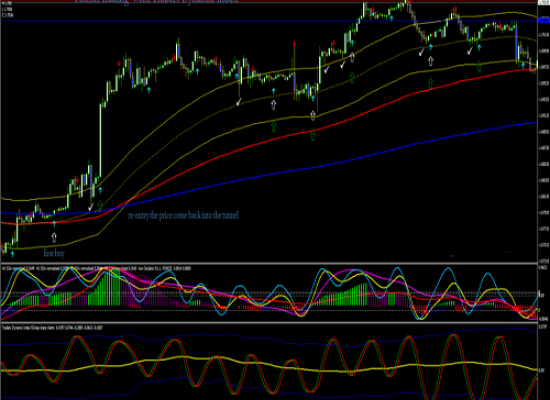Select the magenta line in the oscillator panel
Image resolution: width=550 pixels, height=400 pixels.
coord(351,271)
